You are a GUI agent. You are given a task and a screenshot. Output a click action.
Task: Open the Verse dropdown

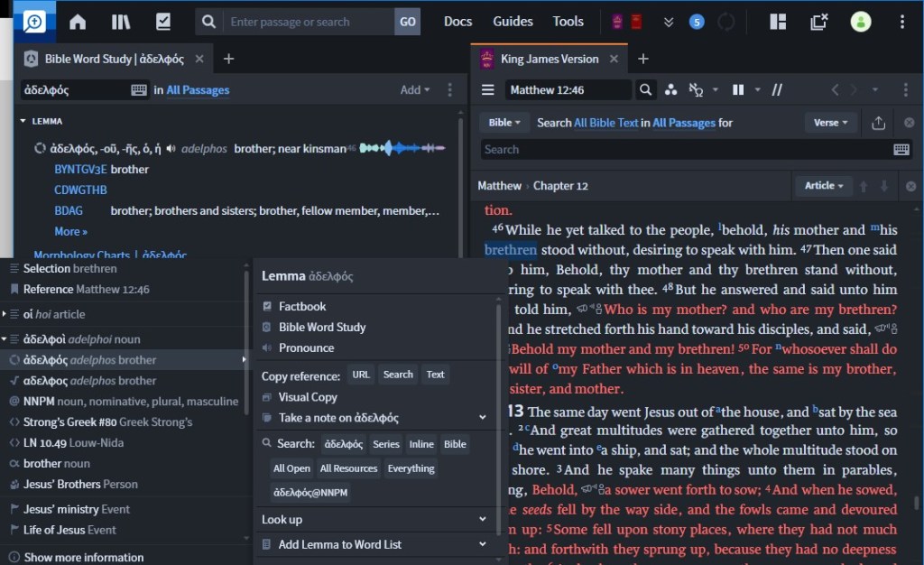831,123
